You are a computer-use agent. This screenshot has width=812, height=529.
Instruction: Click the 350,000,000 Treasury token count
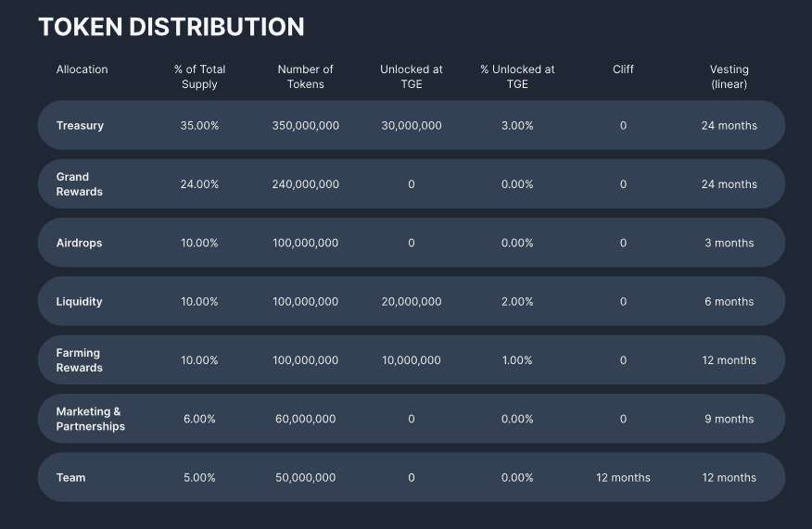[x=305, y=125]
